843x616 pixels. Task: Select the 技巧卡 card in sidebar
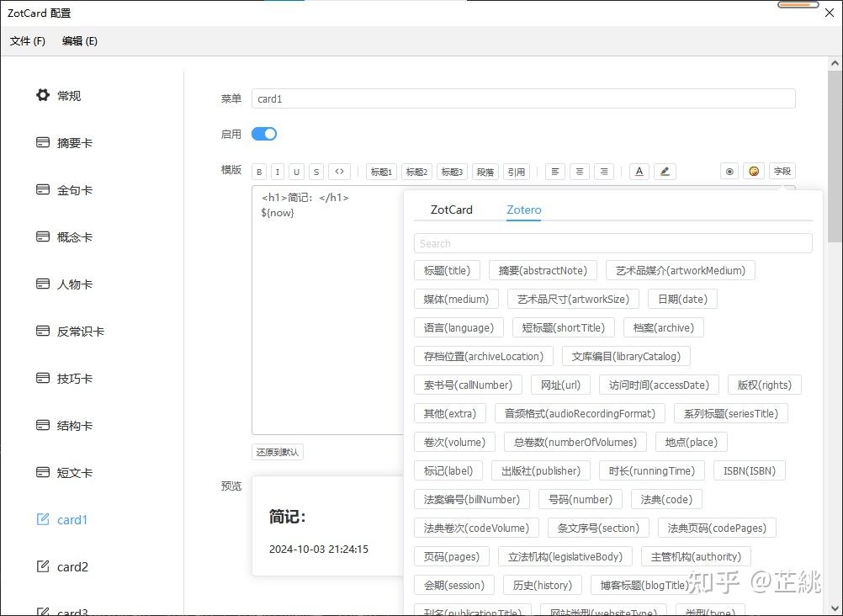point(64,378)
